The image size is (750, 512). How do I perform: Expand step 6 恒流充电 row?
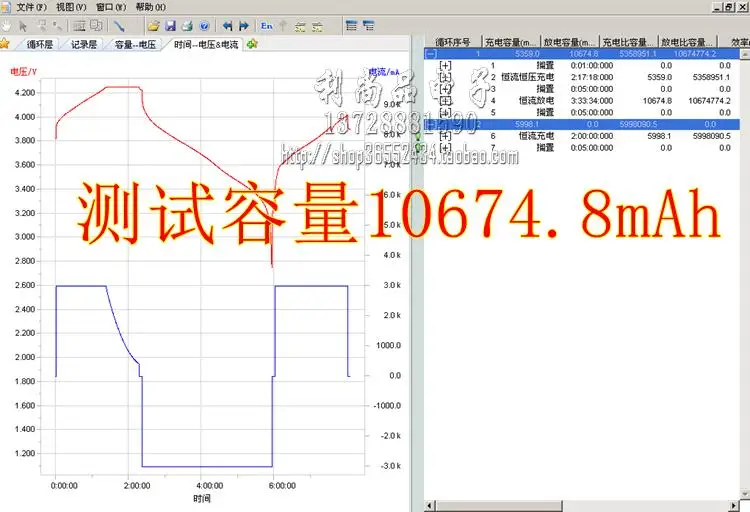coord(445,136)
